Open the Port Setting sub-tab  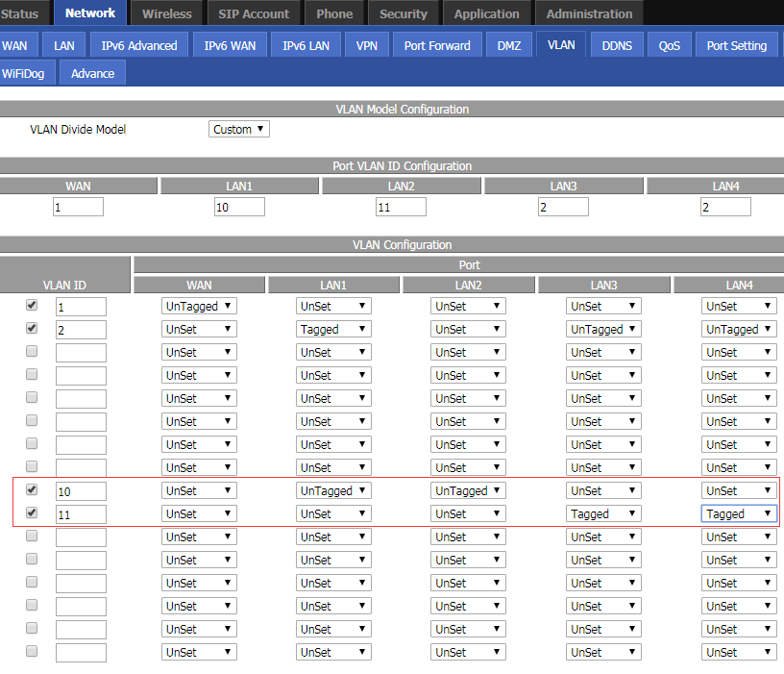[x=737, y=45]
